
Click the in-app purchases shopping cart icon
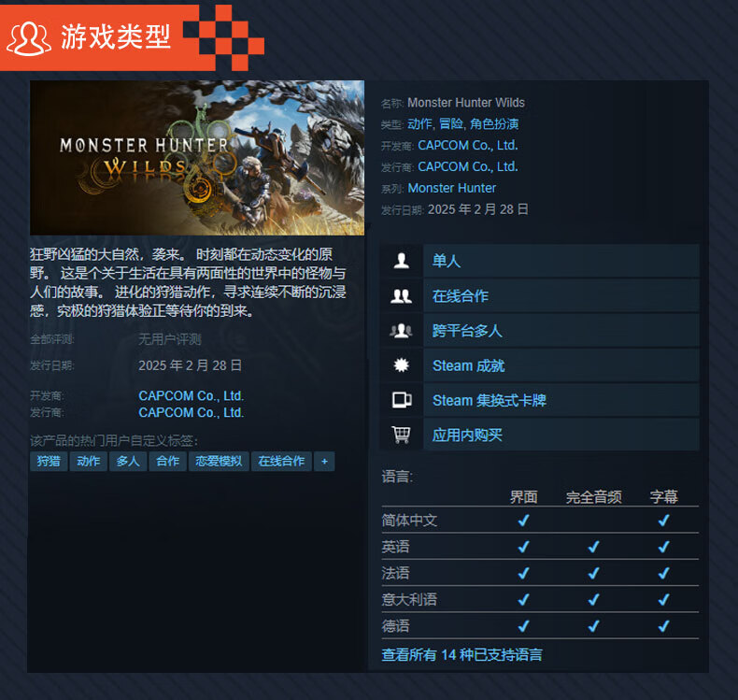pyautogui.click(x=401, y=435)
